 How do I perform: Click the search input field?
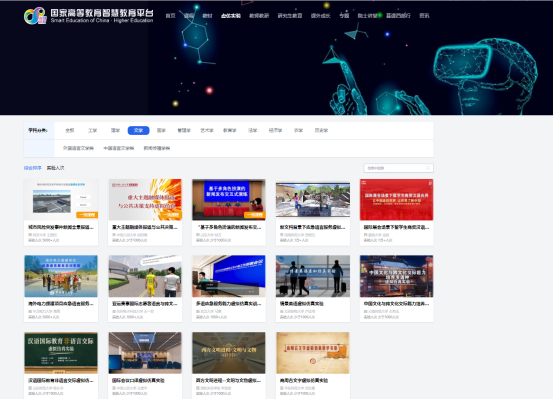(399, 168)
